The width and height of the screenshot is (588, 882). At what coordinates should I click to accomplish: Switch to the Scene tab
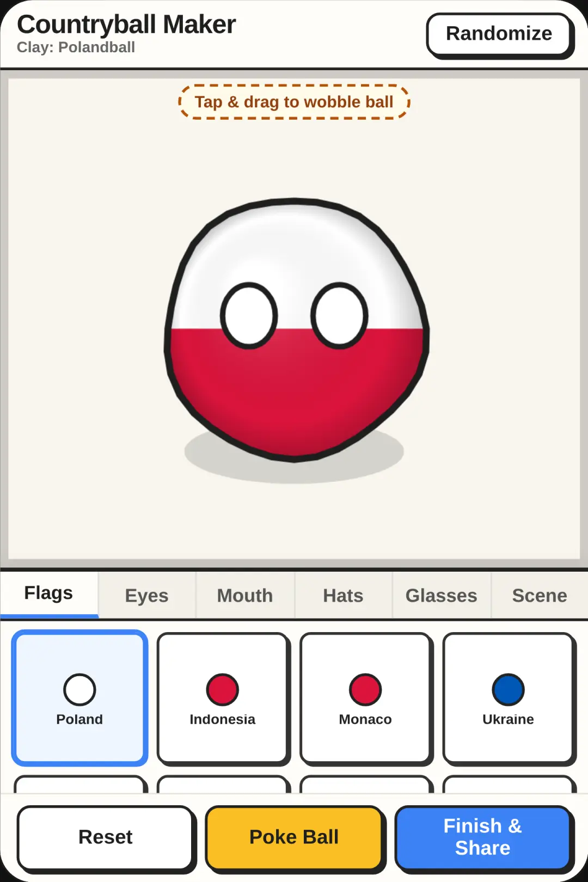(540, 595)
